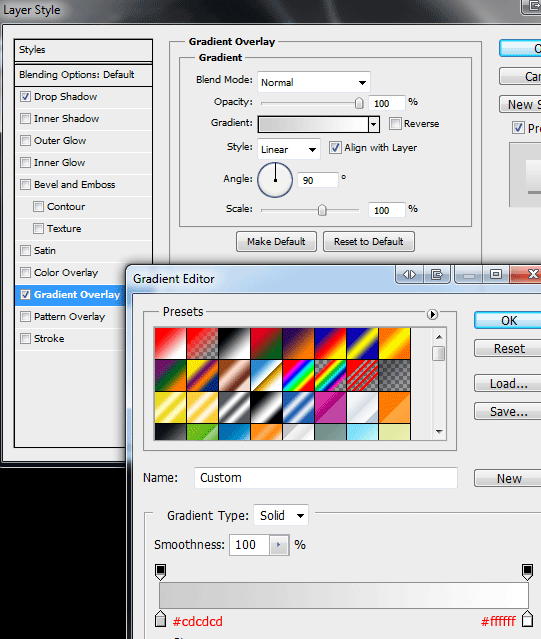Click the Reset to Default button
Screen dimensions: 541x639
(369, 242)
